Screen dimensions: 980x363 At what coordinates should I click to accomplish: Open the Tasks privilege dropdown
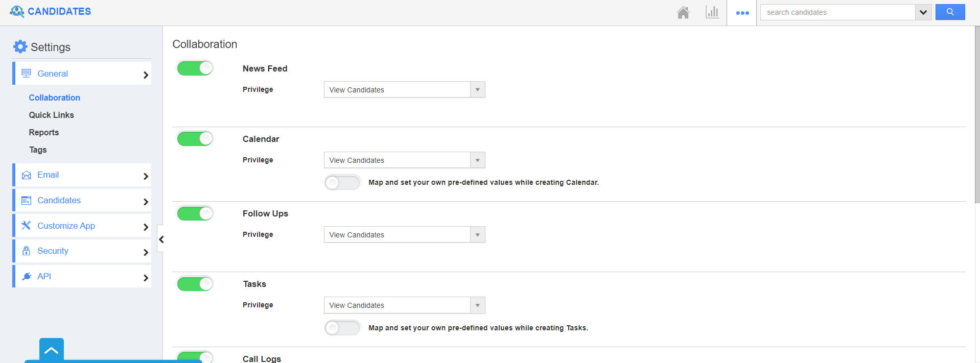404,305
